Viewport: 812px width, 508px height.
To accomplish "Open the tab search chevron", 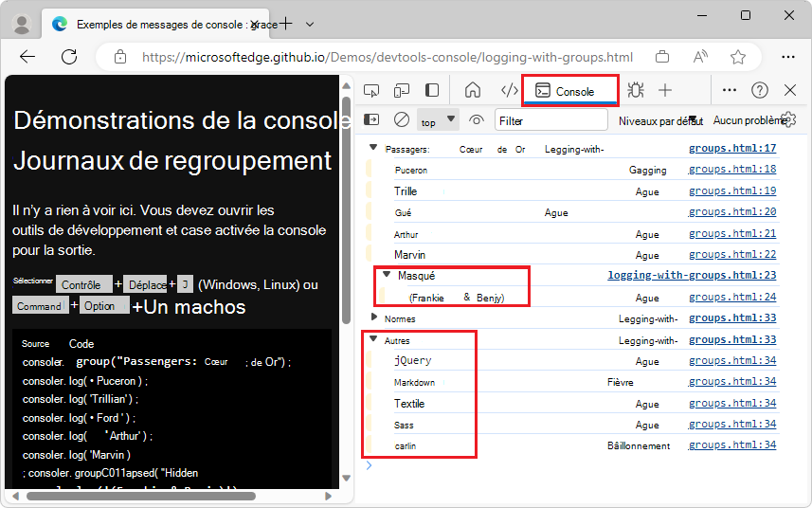I will point(310,24).
